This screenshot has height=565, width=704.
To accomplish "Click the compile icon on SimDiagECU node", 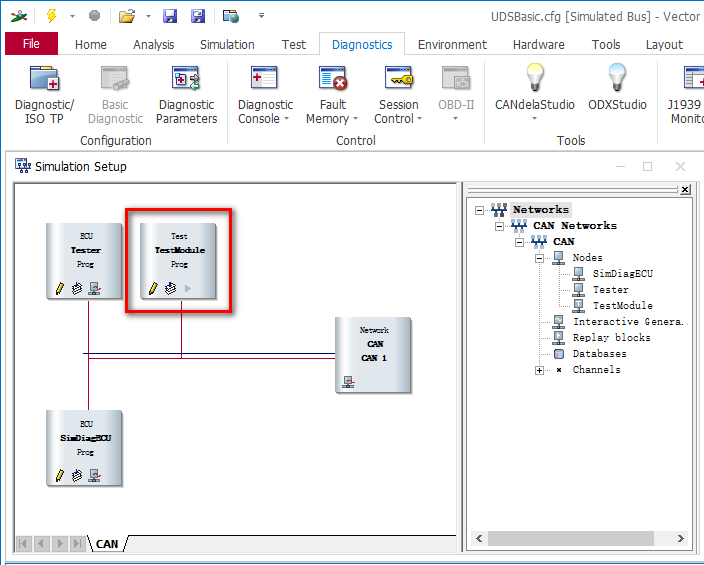I will coord(77,475).
